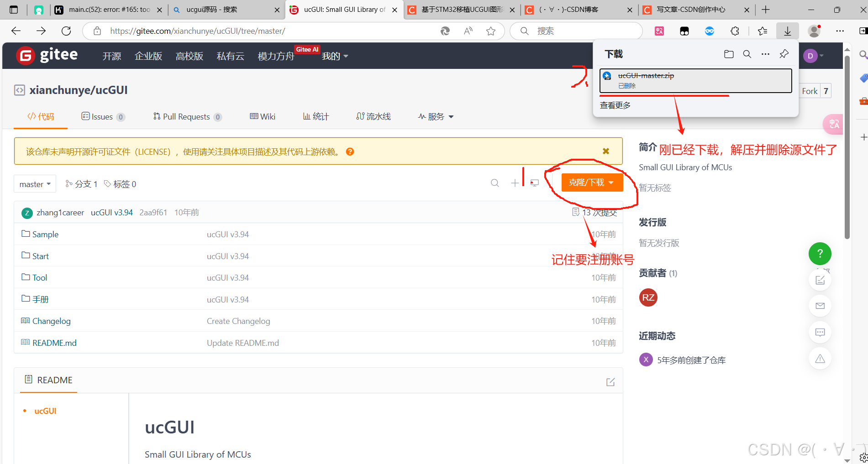Open the repository file search magnifier icon
The width and height of the screenshot is (868, 464).
tap(495, 182)
